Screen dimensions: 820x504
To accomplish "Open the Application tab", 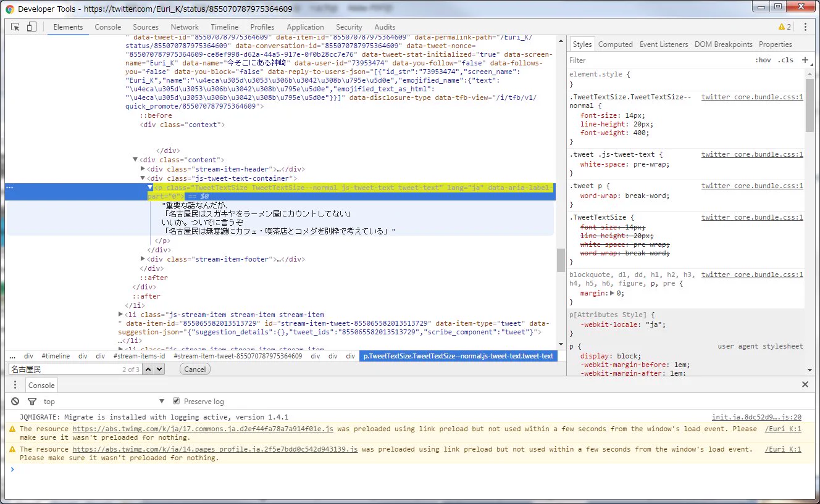I will point(305,27).
